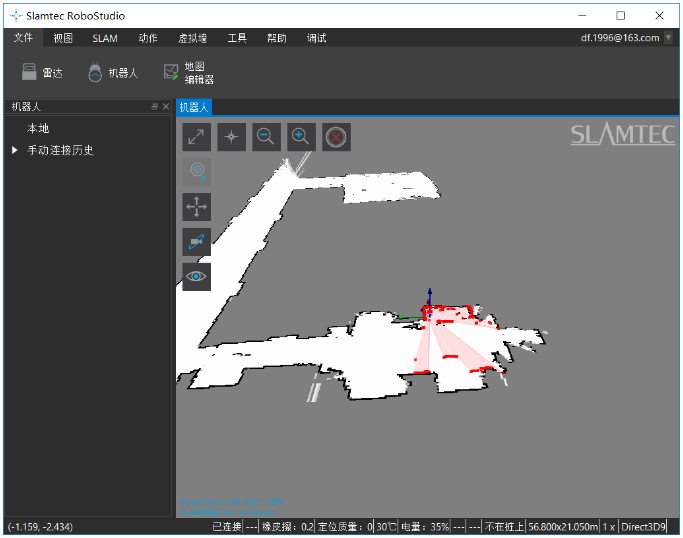Click the 橡皮擦: 0.2 status entry
Image resolution: width=683 pixels, height=538 pixels.
(x=287, y=527)
